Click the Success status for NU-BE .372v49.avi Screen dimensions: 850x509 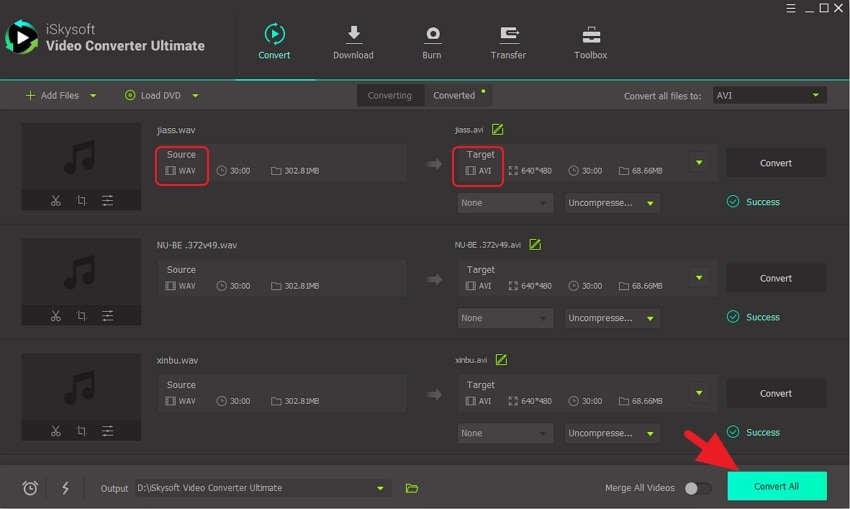pyautogui.click(x=754, y=317)
